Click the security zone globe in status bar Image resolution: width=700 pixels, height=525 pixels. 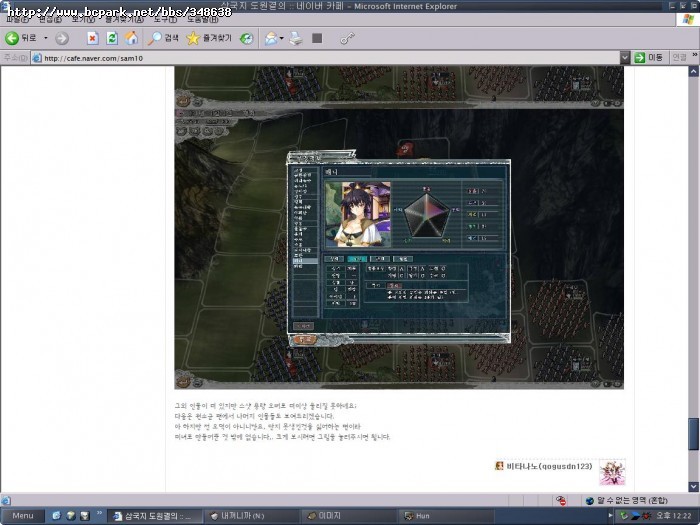pos(590,500)
